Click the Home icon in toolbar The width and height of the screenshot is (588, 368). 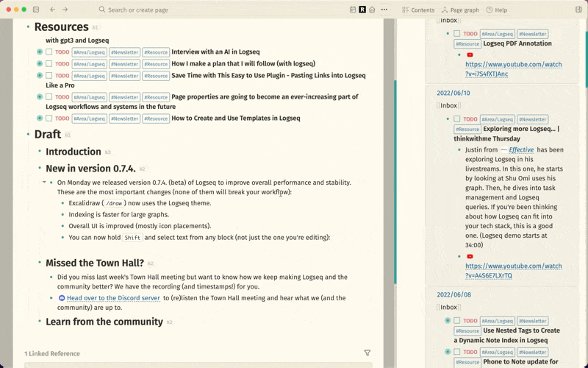[372, 10]
